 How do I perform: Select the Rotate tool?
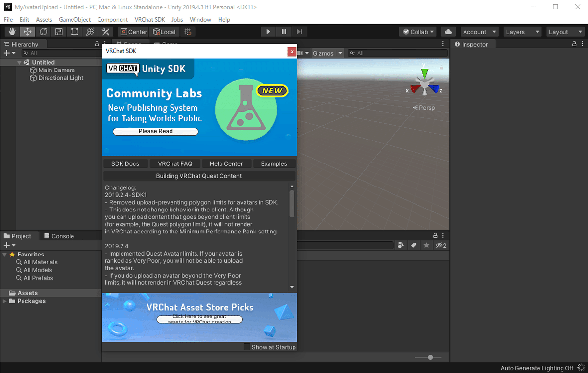click(x=44, y=32)
